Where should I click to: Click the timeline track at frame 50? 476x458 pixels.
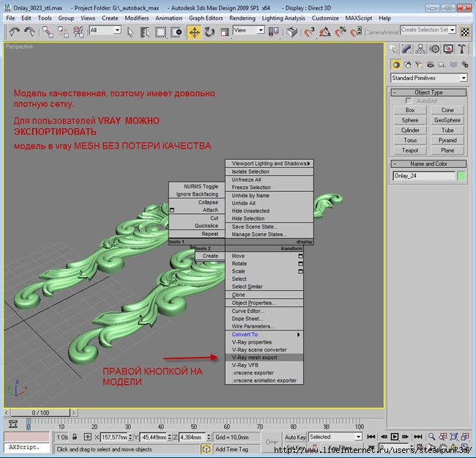coord(194,421)
